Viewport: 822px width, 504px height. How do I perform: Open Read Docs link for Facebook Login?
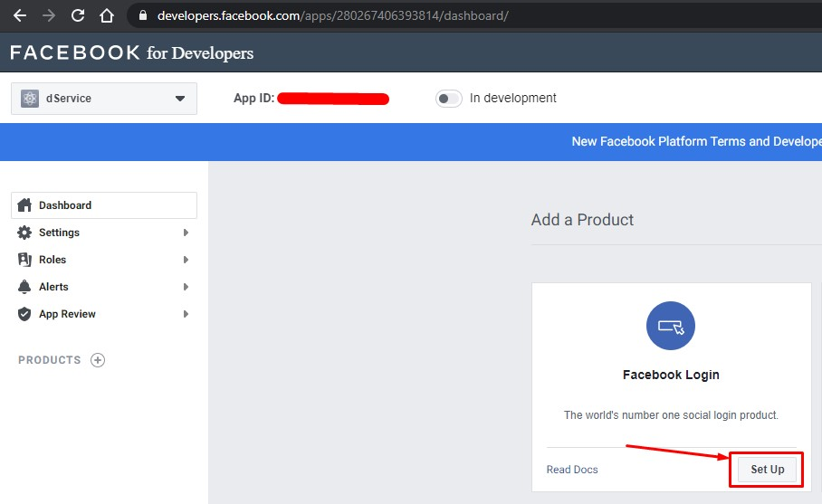[572, 470]
